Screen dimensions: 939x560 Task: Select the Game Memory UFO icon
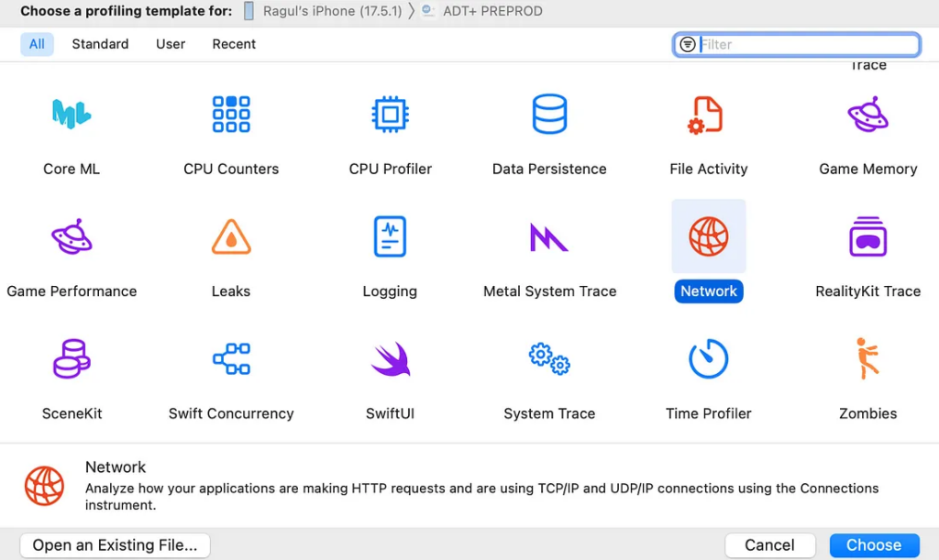(x=867, y=114)
